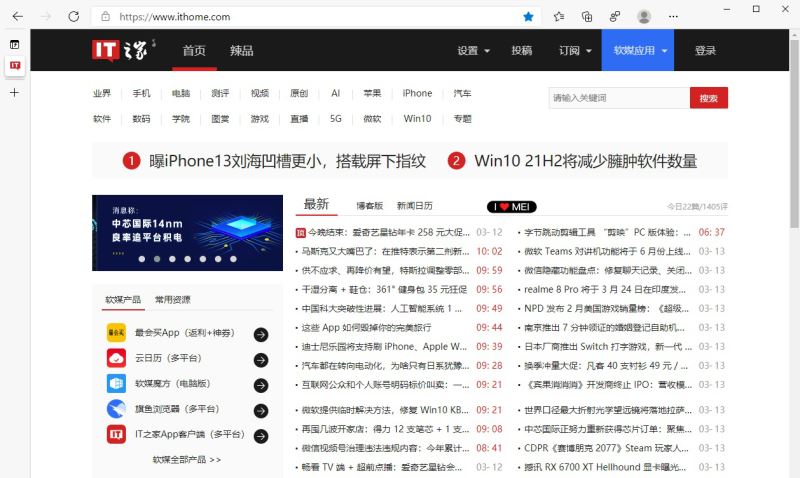Open the AI category link
This screenshot has width=800, height=478.
click(335, 93)
